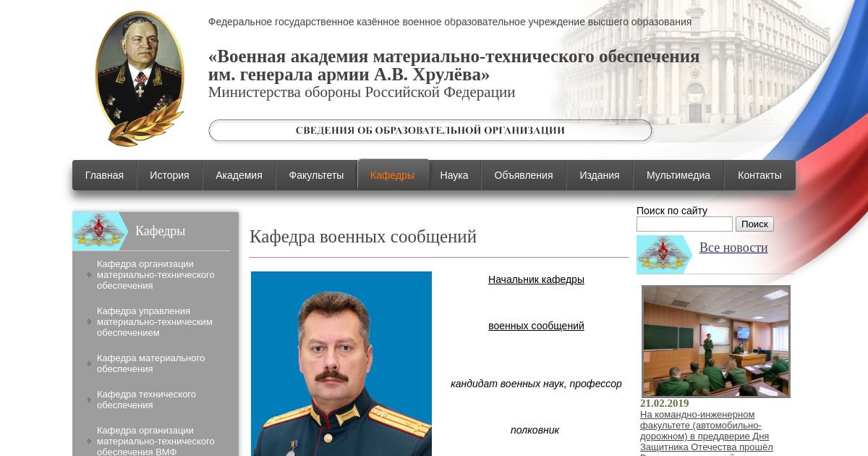Click the Поиск по сайту label

672,211
